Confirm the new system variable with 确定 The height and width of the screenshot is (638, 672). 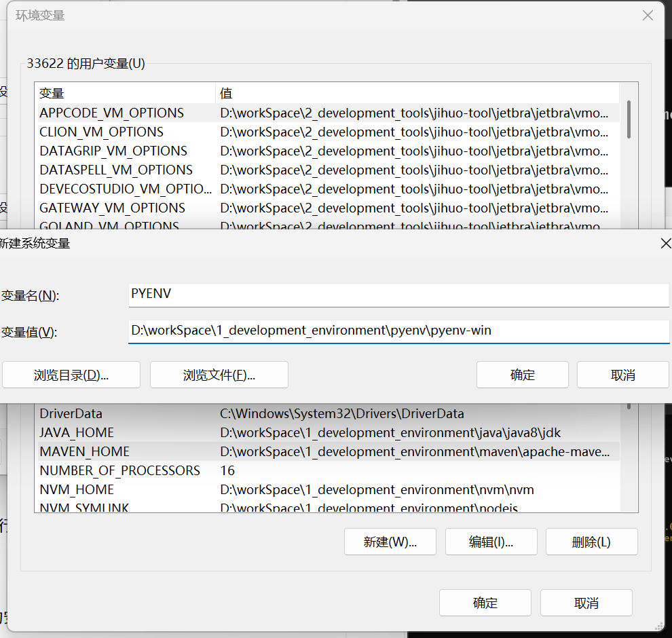(x=522, y=375)
